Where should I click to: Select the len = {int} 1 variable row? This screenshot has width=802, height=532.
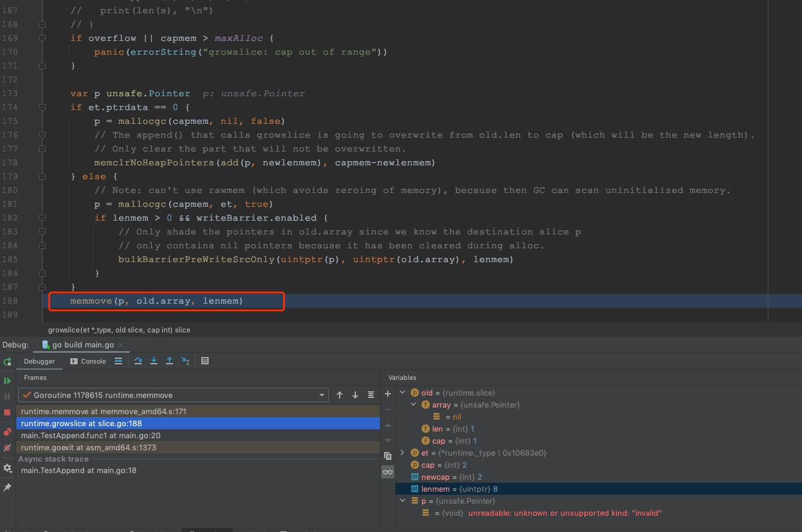coord(599,429)
